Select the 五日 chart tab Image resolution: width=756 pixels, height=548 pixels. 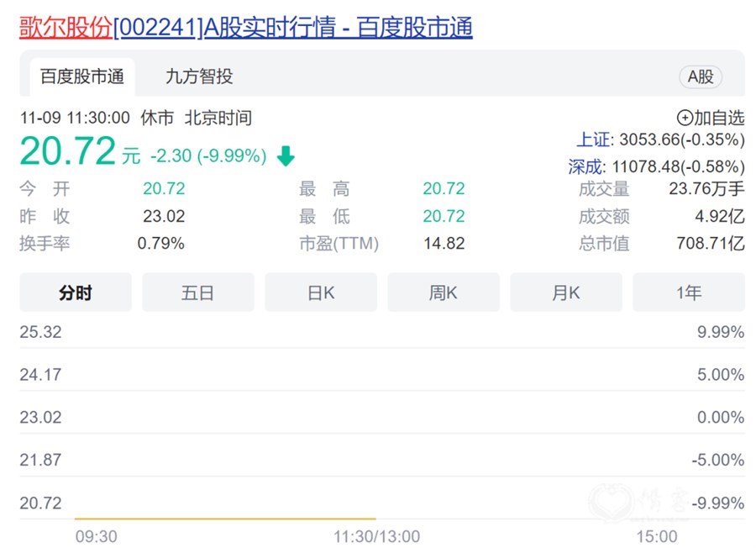pyautogui.click(x=197, y=292)
